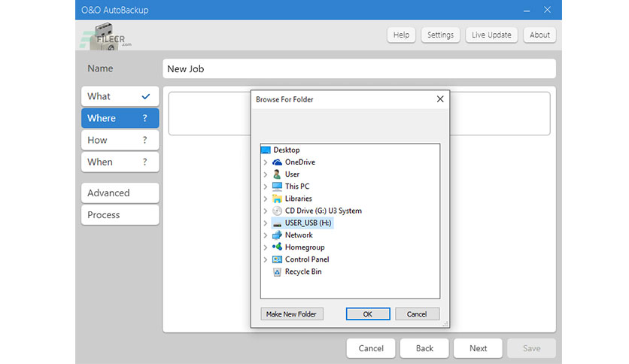
Task: Click the Desktop icon in tree
Action: tap(266, 150)
